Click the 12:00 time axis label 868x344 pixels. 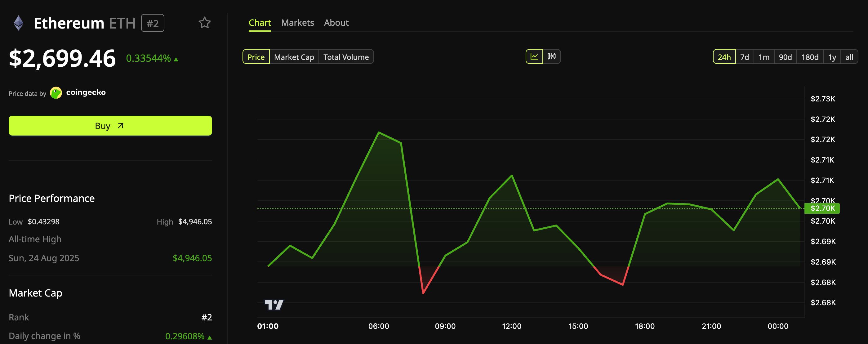511,326
